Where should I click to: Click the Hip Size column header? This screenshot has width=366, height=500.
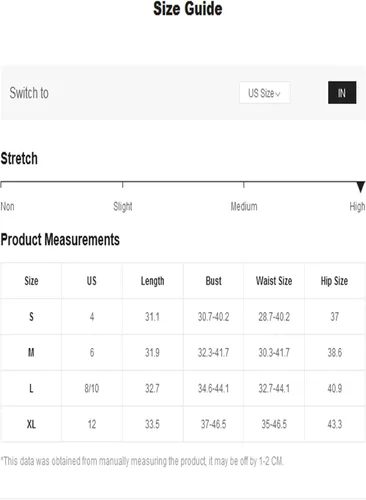(x=334, y=281)
